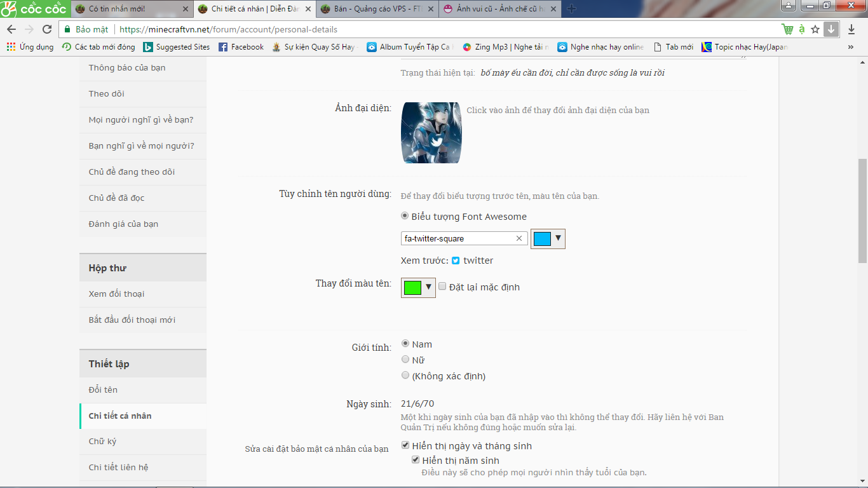Go to Theo dõi in sidebar

pos(143,94)
